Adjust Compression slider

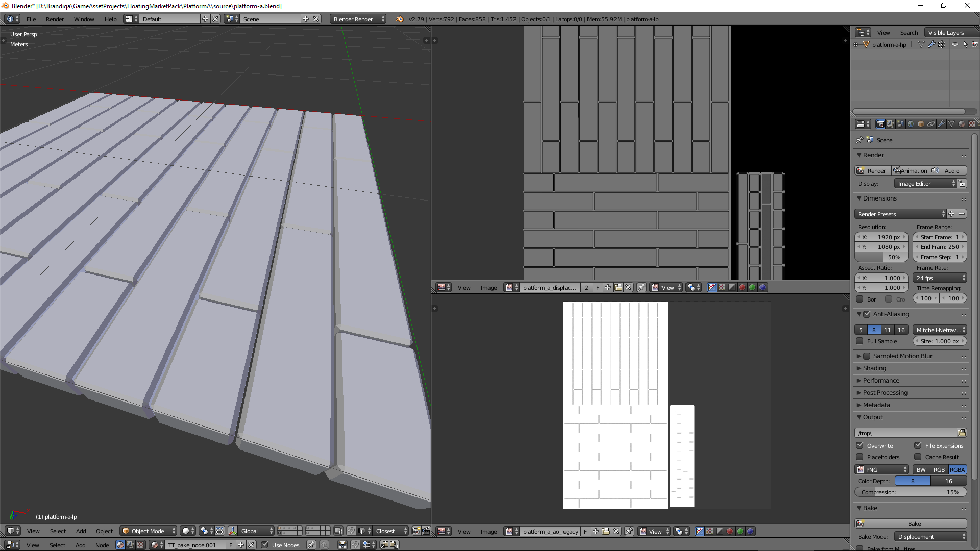point(911,492)
